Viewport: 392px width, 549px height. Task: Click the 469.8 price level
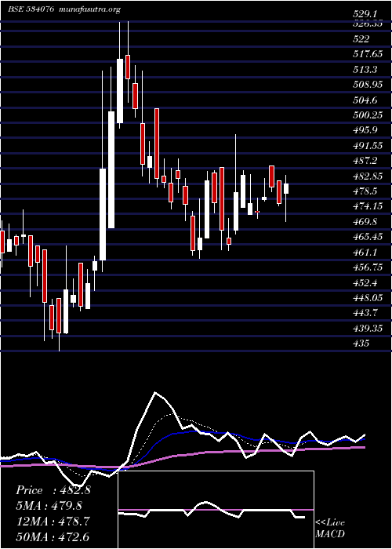365,222
